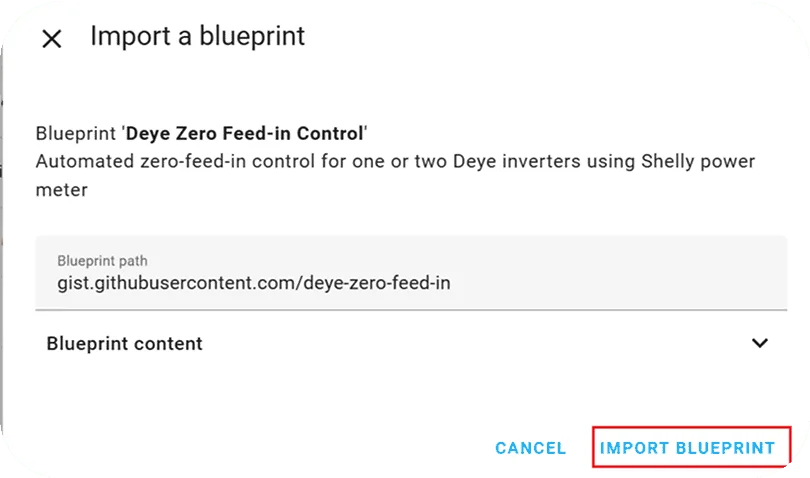This screenshot has height=478, width=810.
Task: Click the word 'meter' in the description
Action: point(61,188)
